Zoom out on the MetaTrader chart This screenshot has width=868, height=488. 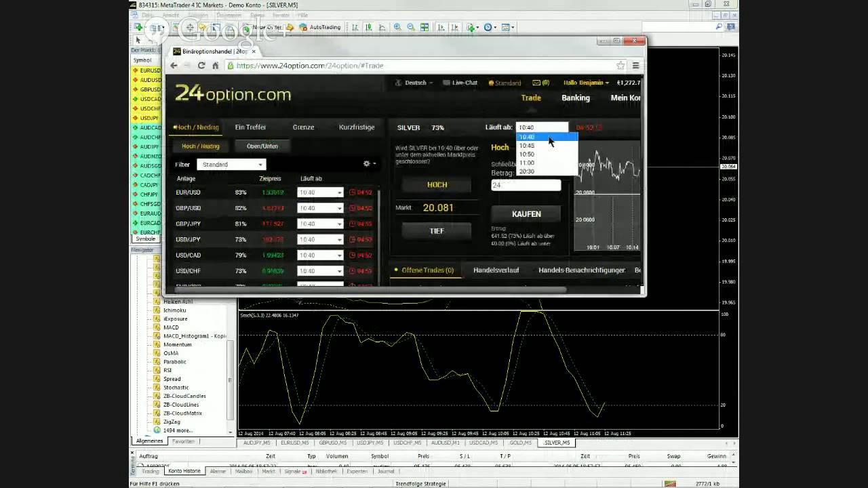tap(411, 28)
